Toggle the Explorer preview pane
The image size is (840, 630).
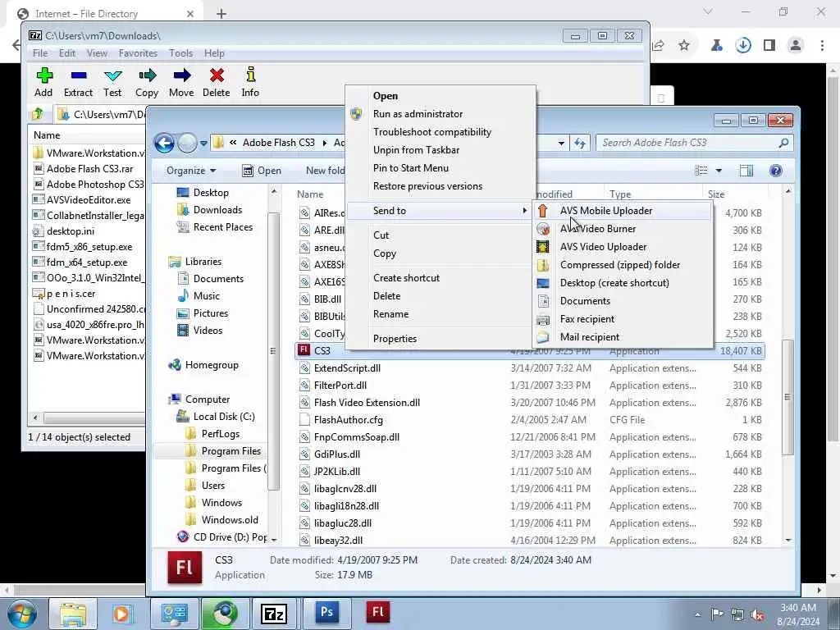[746, 171]
